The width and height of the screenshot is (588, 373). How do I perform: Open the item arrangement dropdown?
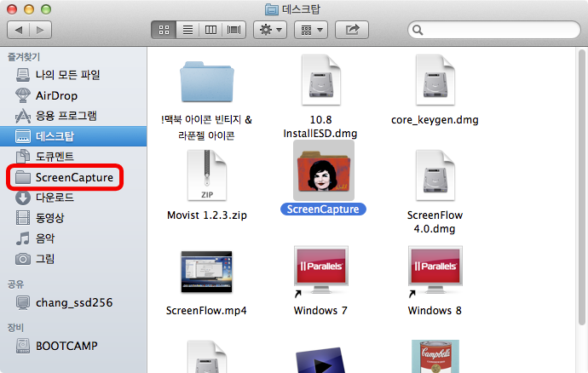(x=311, y=30)
